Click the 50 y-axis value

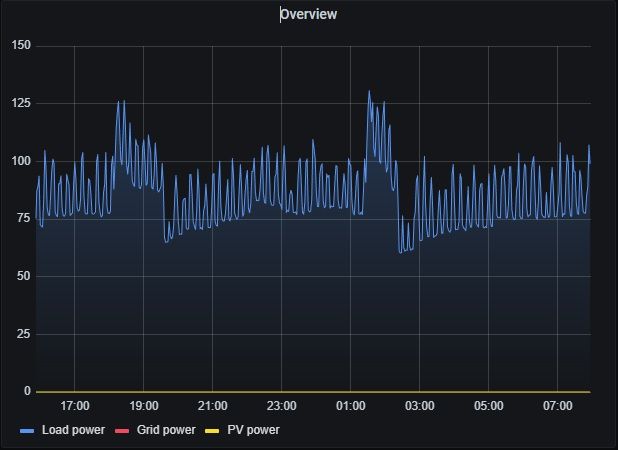click(x=24, y=276)
